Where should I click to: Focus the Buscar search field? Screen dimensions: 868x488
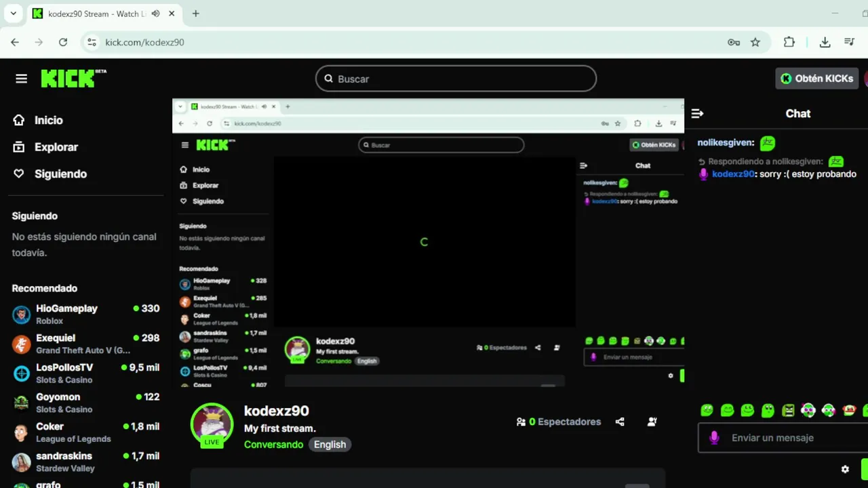pos(456,79)
